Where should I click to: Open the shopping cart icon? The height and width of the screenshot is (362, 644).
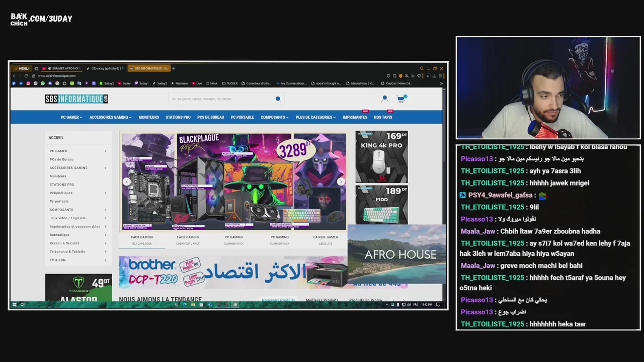tap(401, 99)
